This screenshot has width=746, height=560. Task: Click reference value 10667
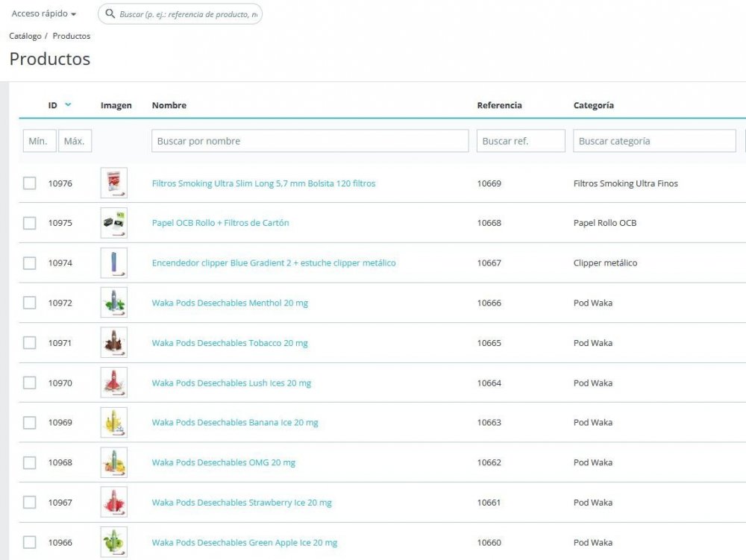(489, 263)
